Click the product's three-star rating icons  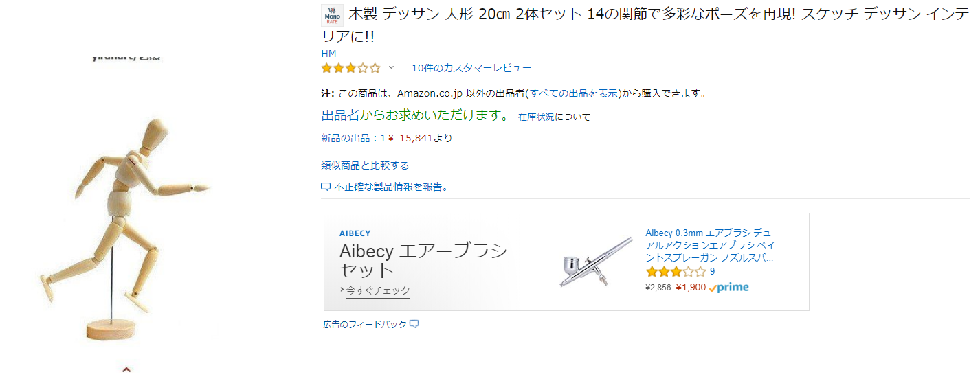click(350, 68)
